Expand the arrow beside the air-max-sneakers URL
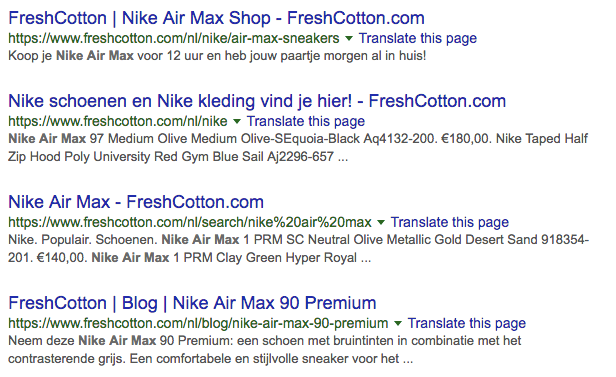The height and width of the screenshot is (377, 616). pyautogui.click(x=349, y=38)
